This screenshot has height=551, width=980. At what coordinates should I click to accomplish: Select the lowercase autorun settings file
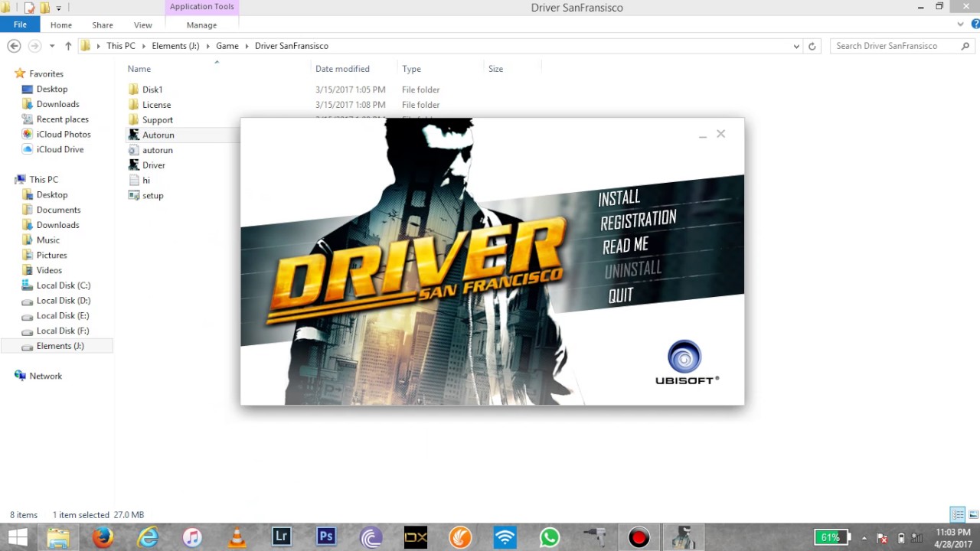click(157, 150)
